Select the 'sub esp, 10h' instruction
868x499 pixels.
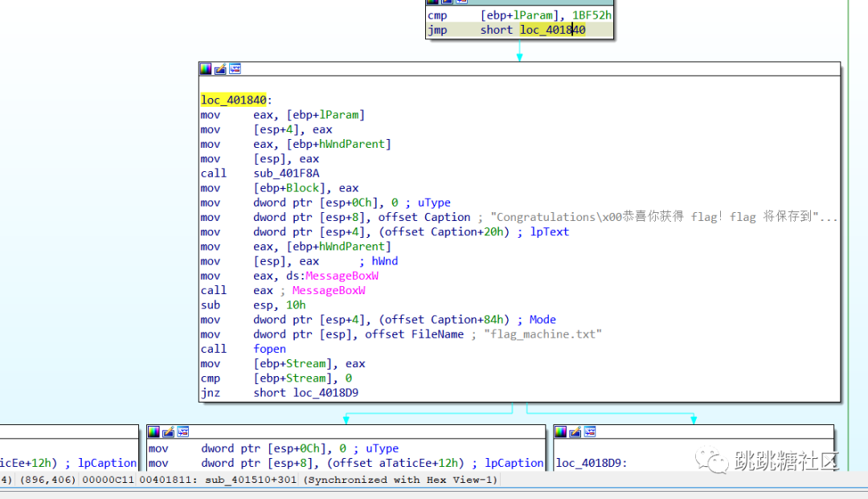point(253,305)
